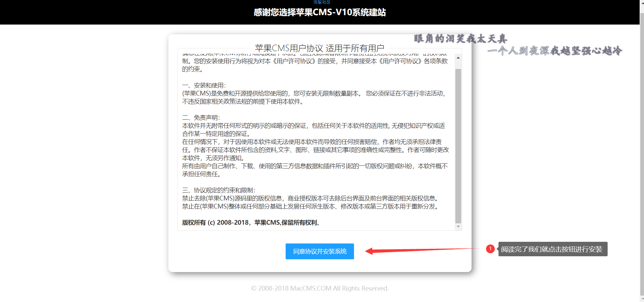Click the header title 感谢您选择苹果CMS-V10系统建站
644x302 pixels.
click(320, 12)
